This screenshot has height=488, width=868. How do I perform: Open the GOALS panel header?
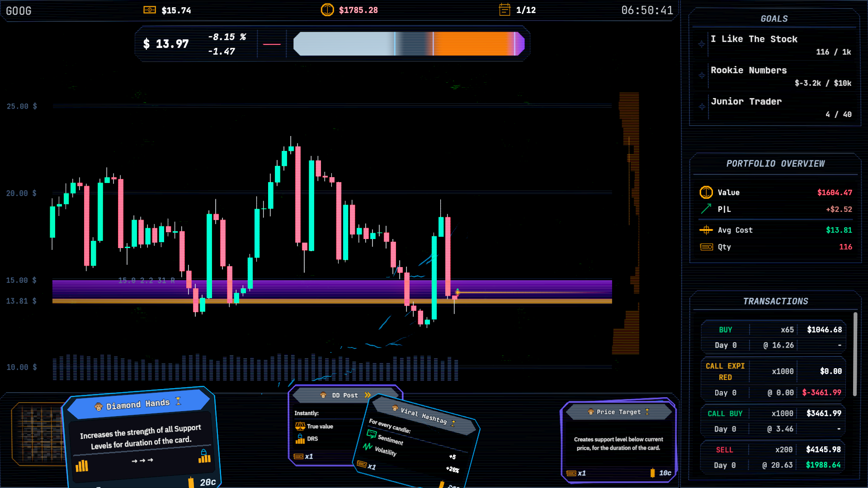coord(774,19)
